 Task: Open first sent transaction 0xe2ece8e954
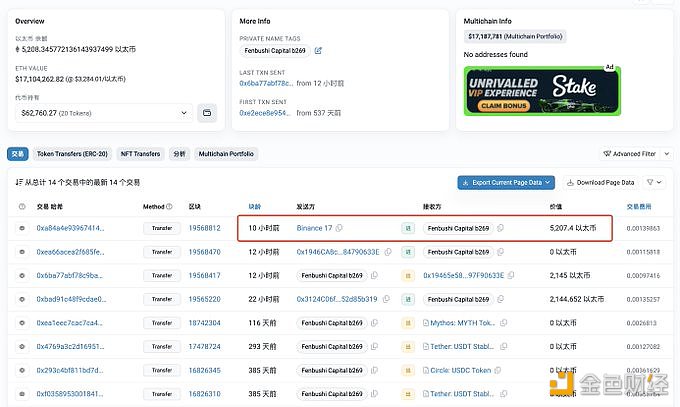pyautogui.click(x=265, y=113)
